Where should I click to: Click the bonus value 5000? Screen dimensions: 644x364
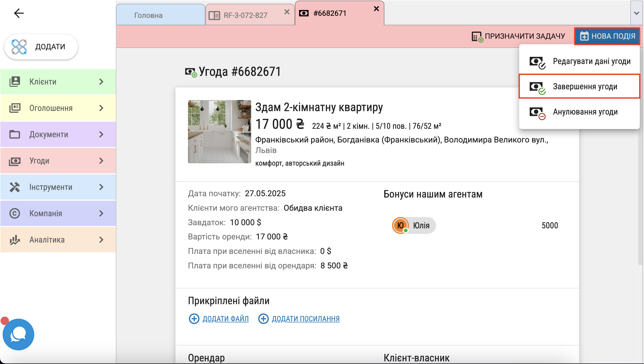[550, 225]
